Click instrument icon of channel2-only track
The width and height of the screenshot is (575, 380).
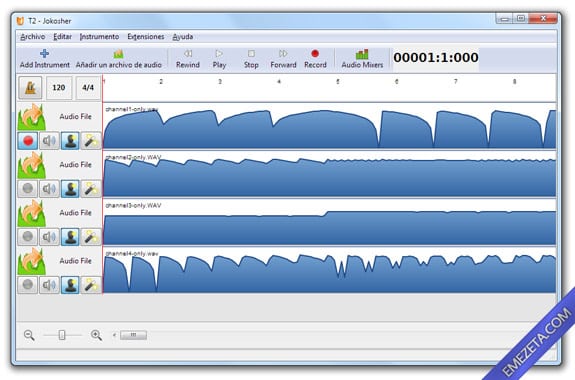(32, 165)
